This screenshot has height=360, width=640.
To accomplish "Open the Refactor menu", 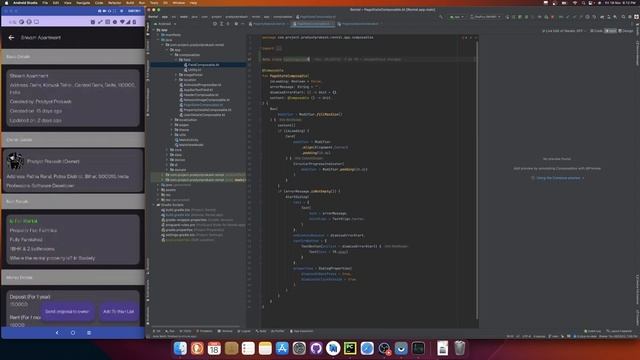I will (x=115, y=2).
